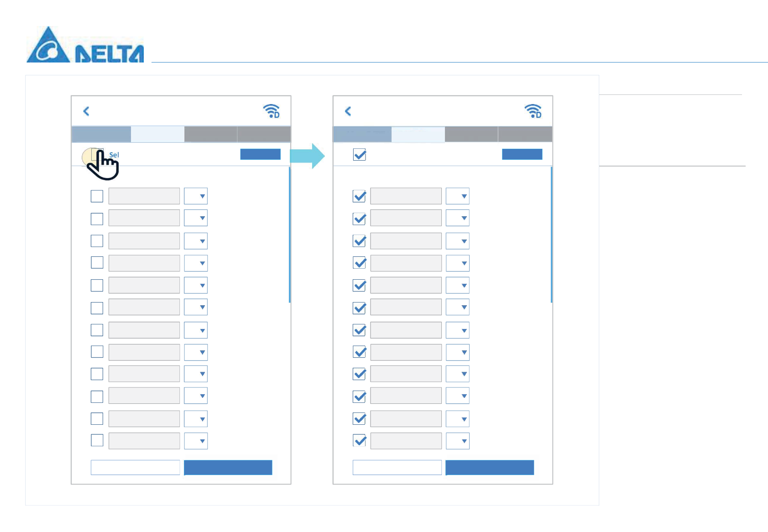
Task: Select the highlighted second tab in left panel
Action: [x=157, y=134]
